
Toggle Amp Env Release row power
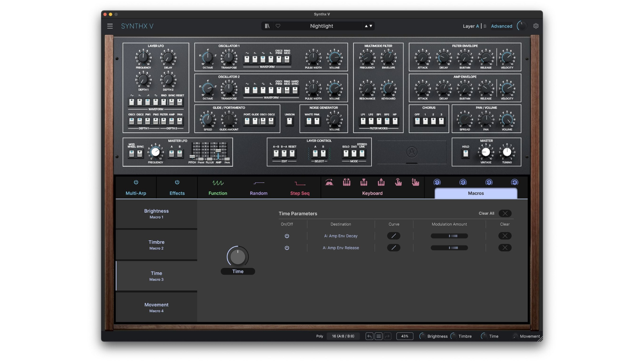287,248
